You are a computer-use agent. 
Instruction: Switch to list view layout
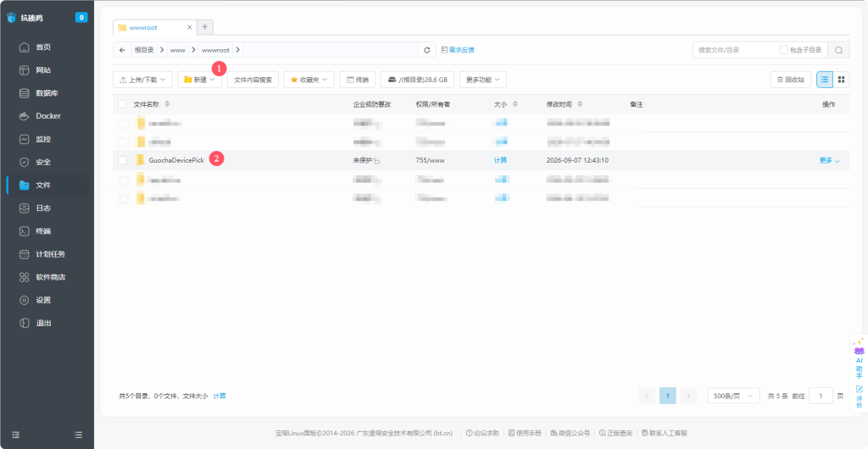pyautogui.click(x=824, y=80)
